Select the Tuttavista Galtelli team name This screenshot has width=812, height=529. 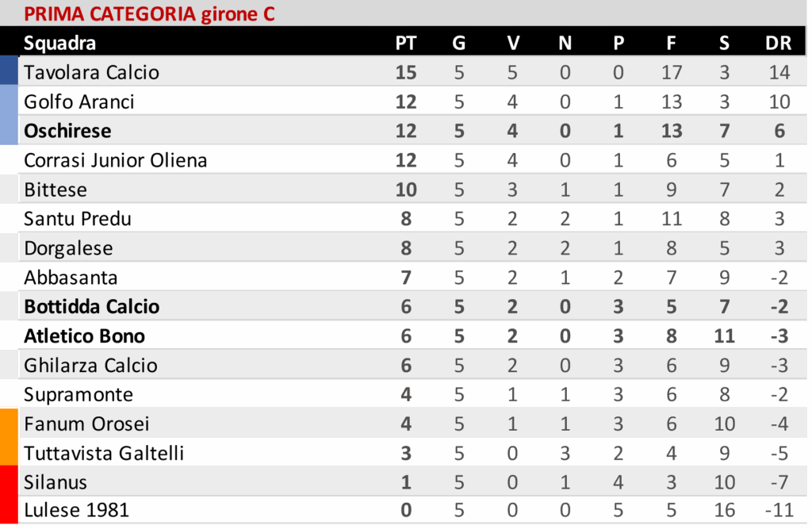(104, 453)
